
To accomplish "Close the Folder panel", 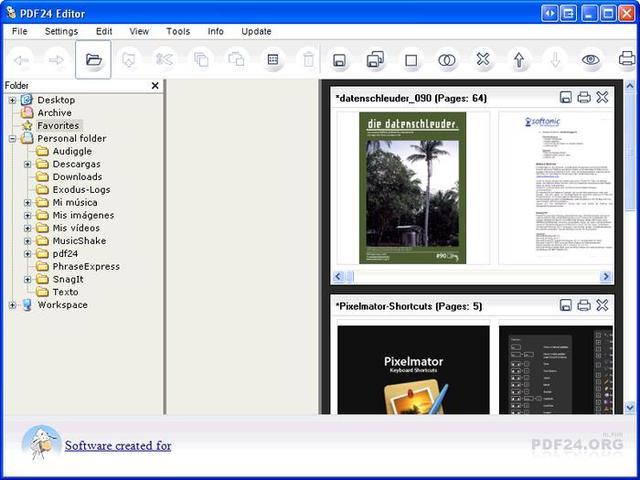I will (x=155, y=86).
